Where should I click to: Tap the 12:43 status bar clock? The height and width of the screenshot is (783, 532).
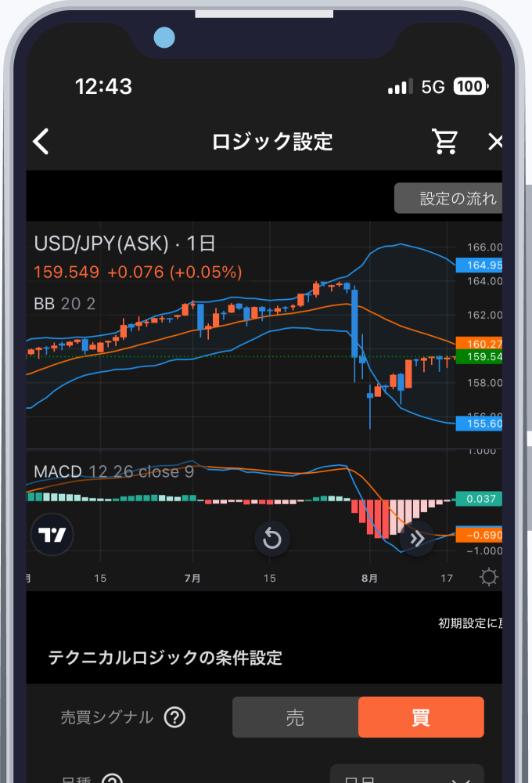click(x=103, y=86)
